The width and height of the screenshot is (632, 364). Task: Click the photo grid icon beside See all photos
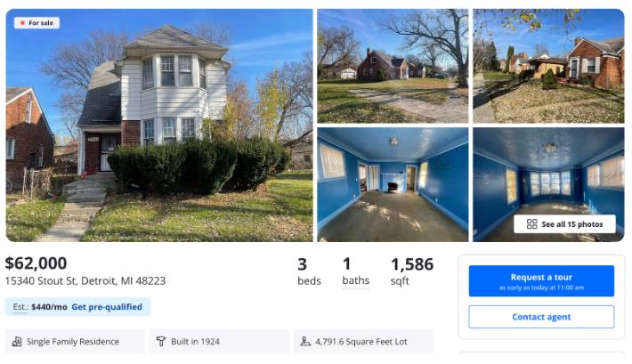click(531, 224)
